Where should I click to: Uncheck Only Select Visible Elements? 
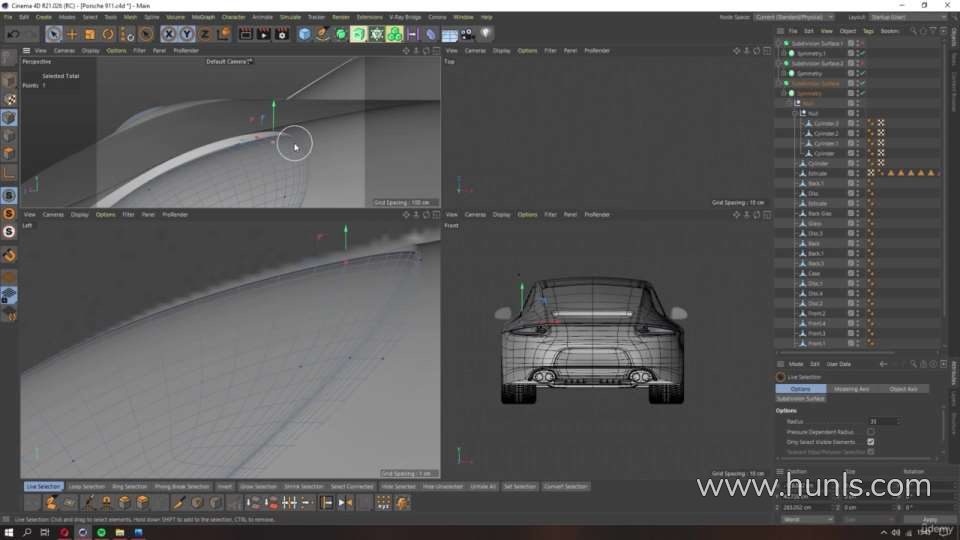point(871,441)
